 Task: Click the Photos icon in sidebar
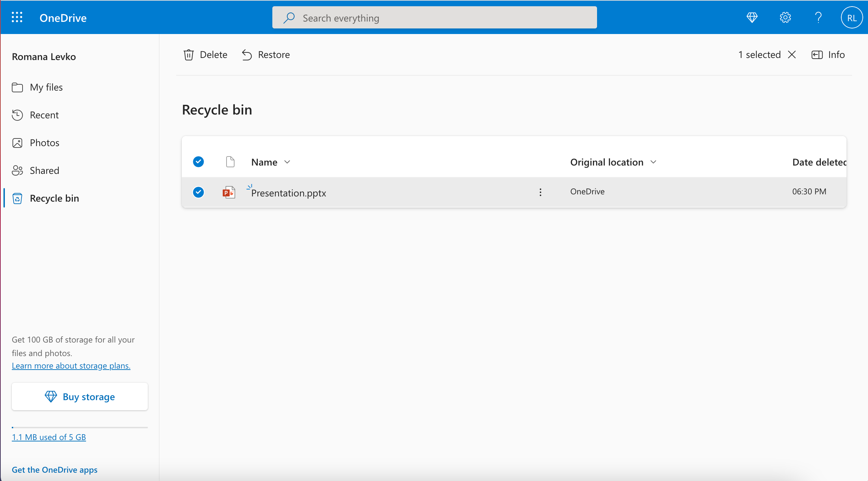coord(17,142)
